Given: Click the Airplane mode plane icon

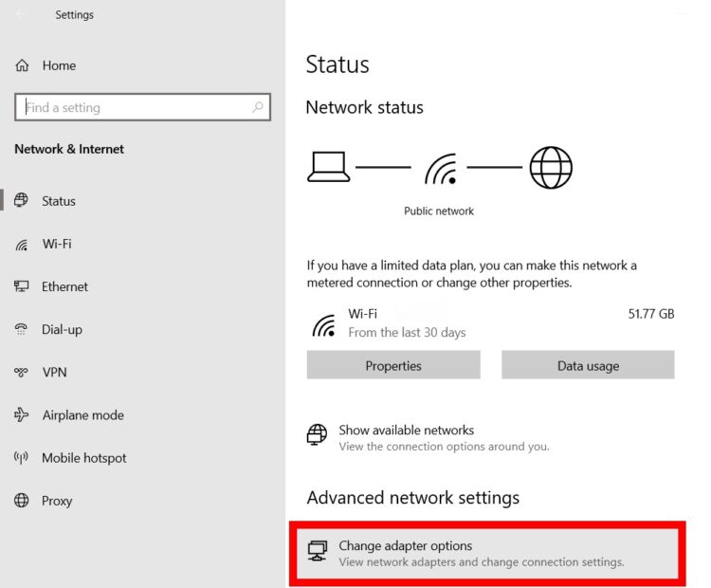Looking at the screenshot, I should click(21, 414).
